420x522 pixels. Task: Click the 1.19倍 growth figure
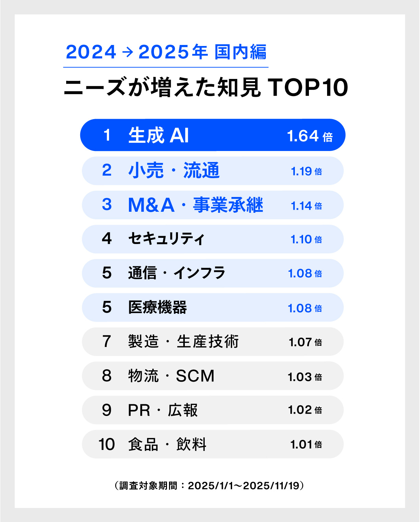tap(306, 171)
